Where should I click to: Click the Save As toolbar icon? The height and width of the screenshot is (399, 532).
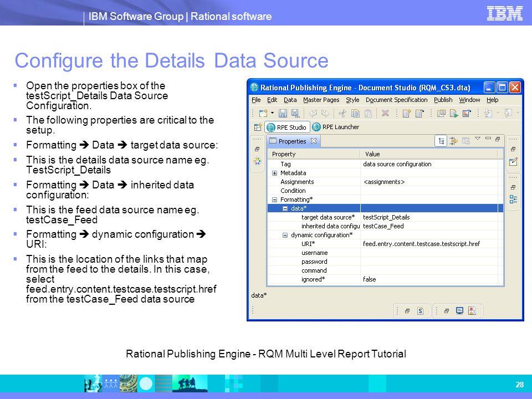click(295, 113)
